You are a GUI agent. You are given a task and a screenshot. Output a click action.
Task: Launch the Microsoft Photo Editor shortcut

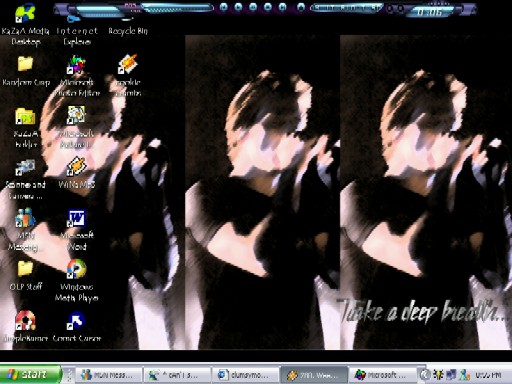[77, 76]
